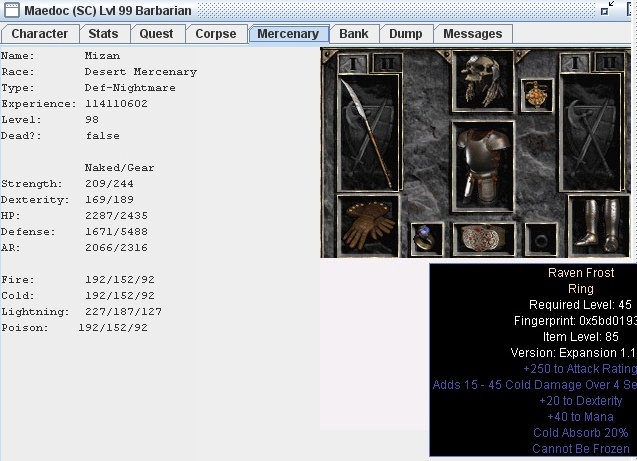The height and width of the screenshot is (461, 637).
Task: Click '+20 to Dexterity' property
Action: pyautogui.click(x=581, y=401)
